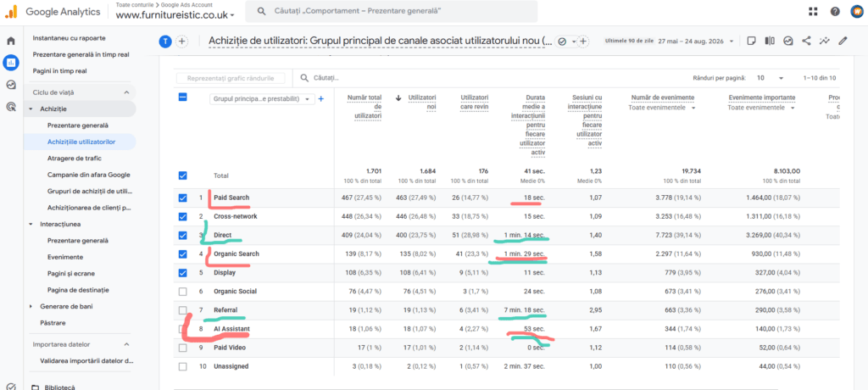
Task: Focus the top search field
Action: [392, 11]
